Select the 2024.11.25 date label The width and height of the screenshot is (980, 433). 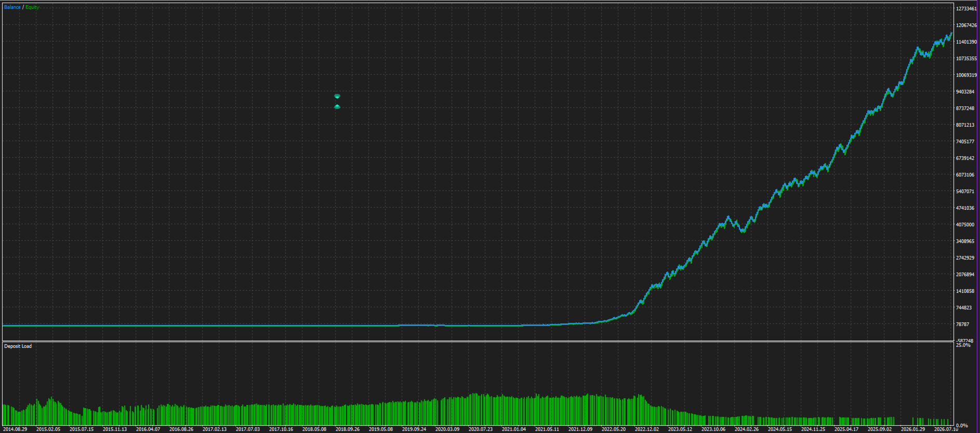(x=813, y=429)
